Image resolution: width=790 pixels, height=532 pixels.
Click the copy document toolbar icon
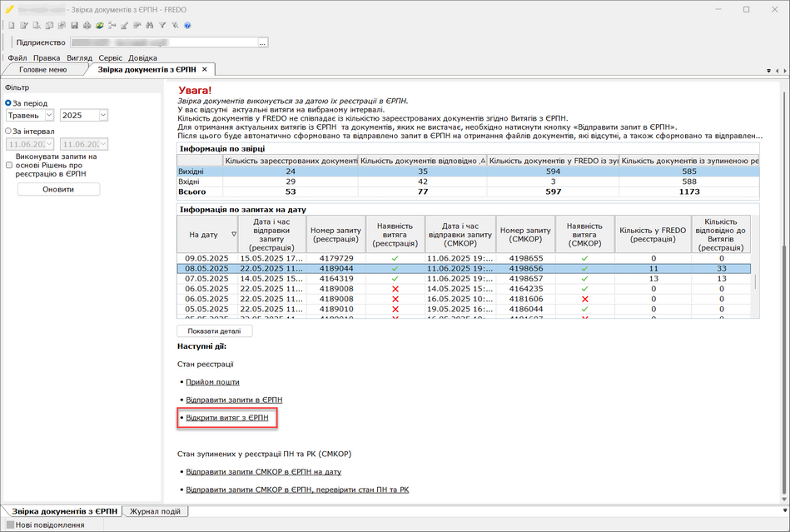click(49, 25)
